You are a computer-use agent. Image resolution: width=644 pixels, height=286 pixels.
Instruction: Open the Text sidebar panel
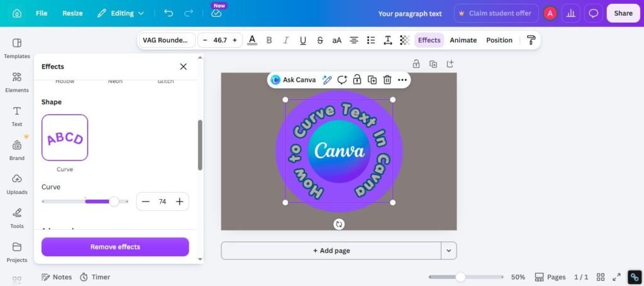click(17, 117)
